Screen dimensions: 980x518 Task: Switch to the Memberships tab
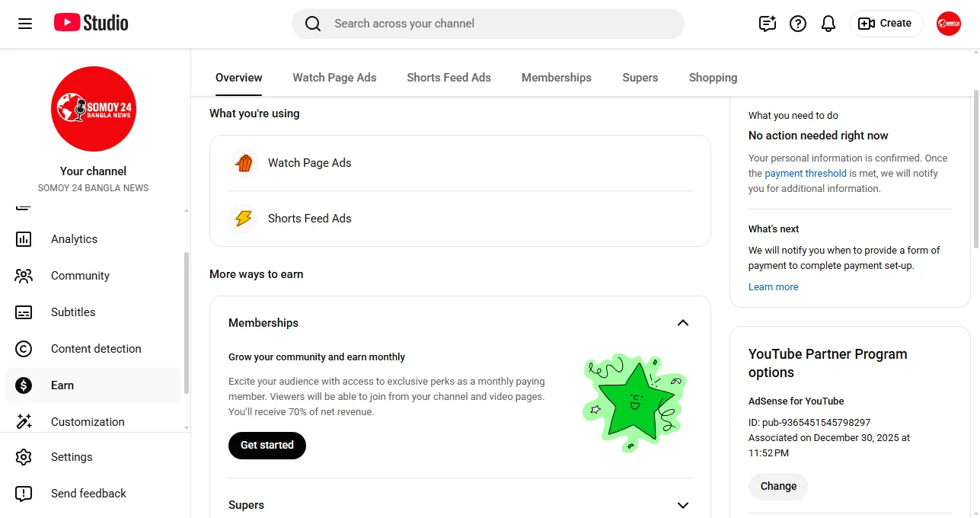point(557,78)
